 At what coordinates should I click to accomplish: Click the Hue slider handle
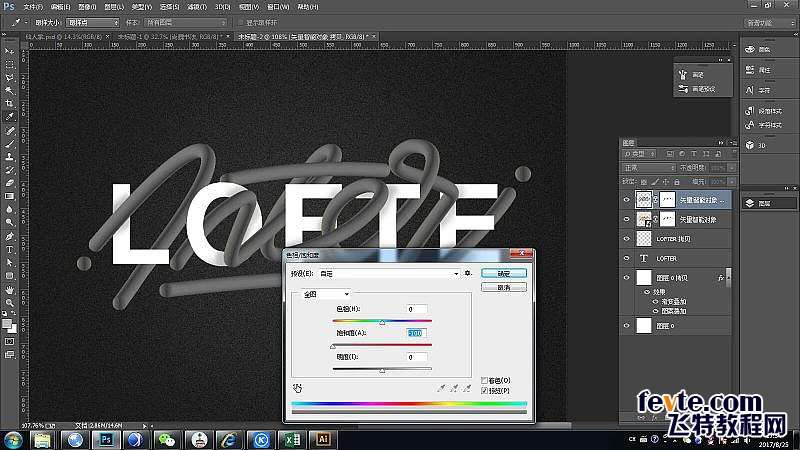[382, 322]
